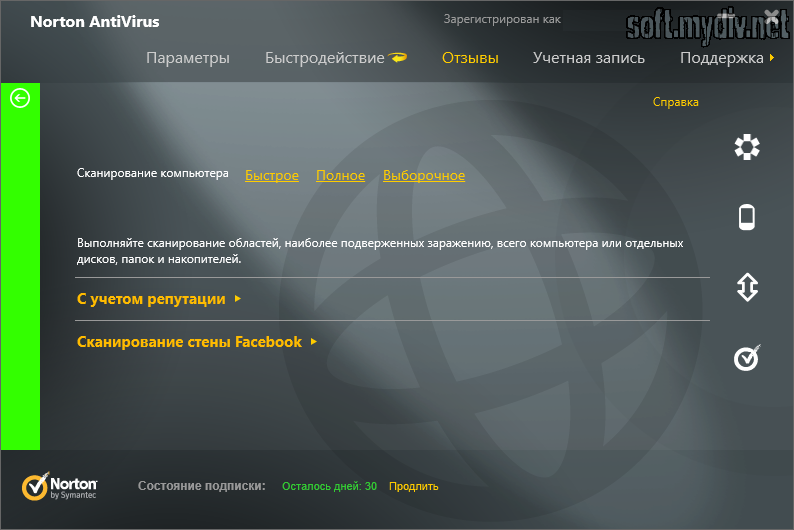Viewport: 794px width, 530px height.
Task: Click the Осталось дней: 30 status
Action: tap(329, 486)
